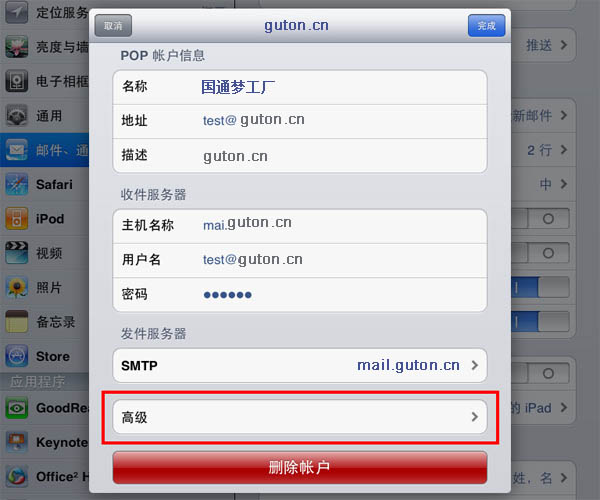The width and height of the screenshot is (600, 500).
Task: Select the iPod icon in sidebar
Action: click(16, 219)
